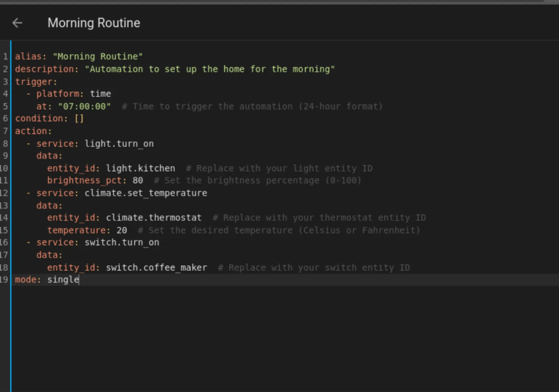This screenshot has width=559, height=392.
Task: Go back using the arrow icon
Action: pos(17,23)
